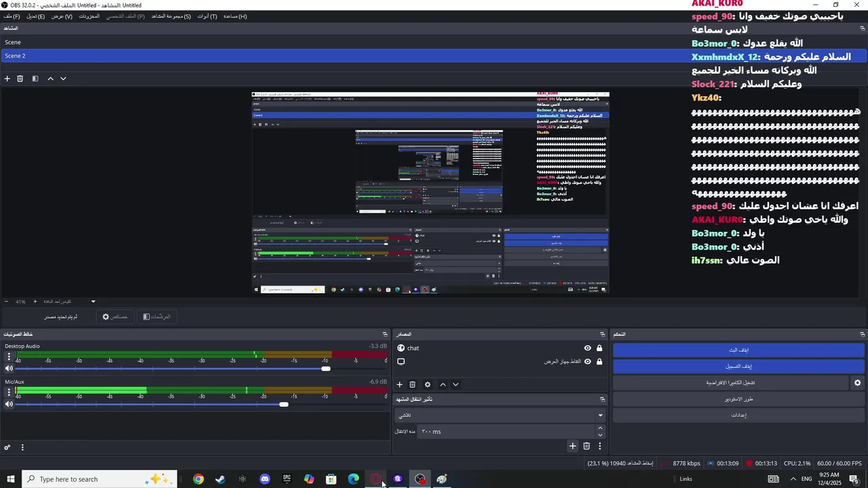The width and height of the screenshot is (868, 488).
Task: Open source properties gear in sources toolbar
Action: coord(427,384)
